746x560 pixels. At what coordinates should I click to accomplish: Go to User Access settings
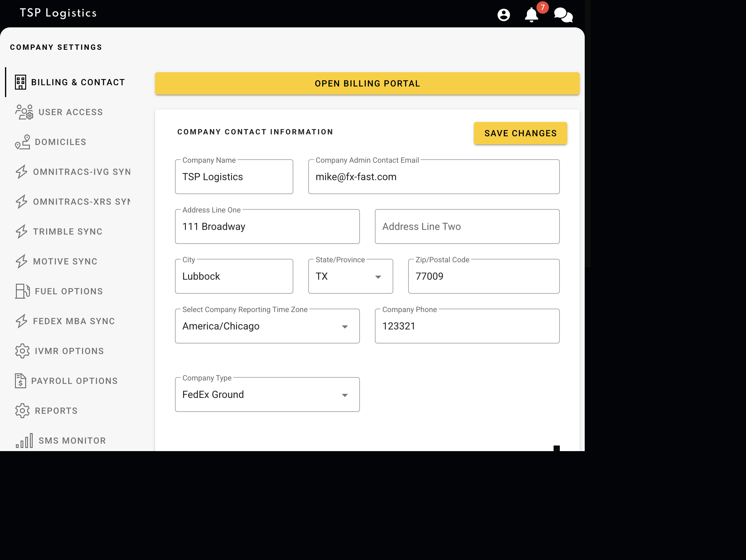pyautogui.click(x=71, y=112)
